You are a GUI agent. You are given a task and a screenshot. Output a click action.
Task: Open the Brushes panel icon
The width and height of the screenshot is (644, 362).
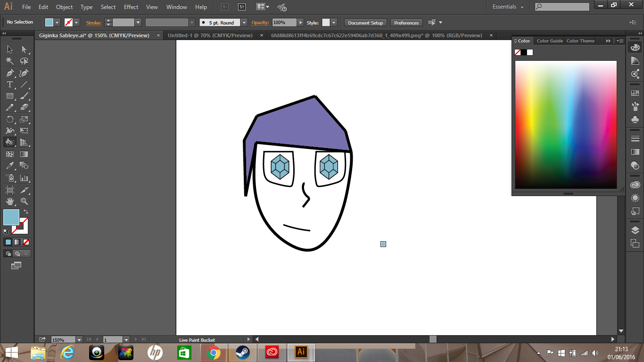click(x=635, y=107)
